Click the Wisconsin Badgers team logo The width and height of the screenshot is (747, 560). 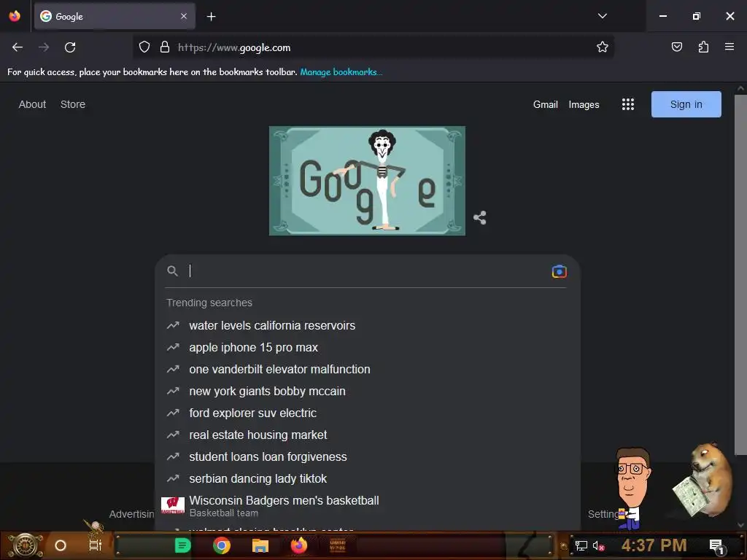pyautogui.click(x=172, y=506)
